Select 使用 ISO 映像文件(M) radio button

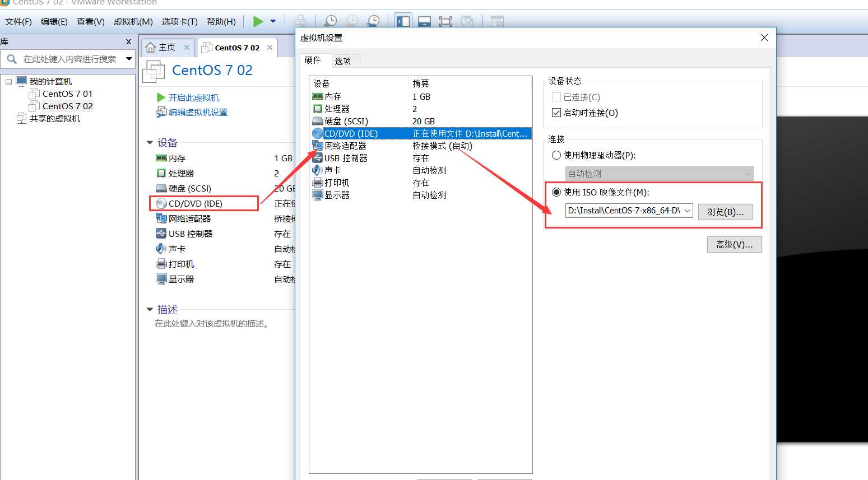(x=556, y=192)
